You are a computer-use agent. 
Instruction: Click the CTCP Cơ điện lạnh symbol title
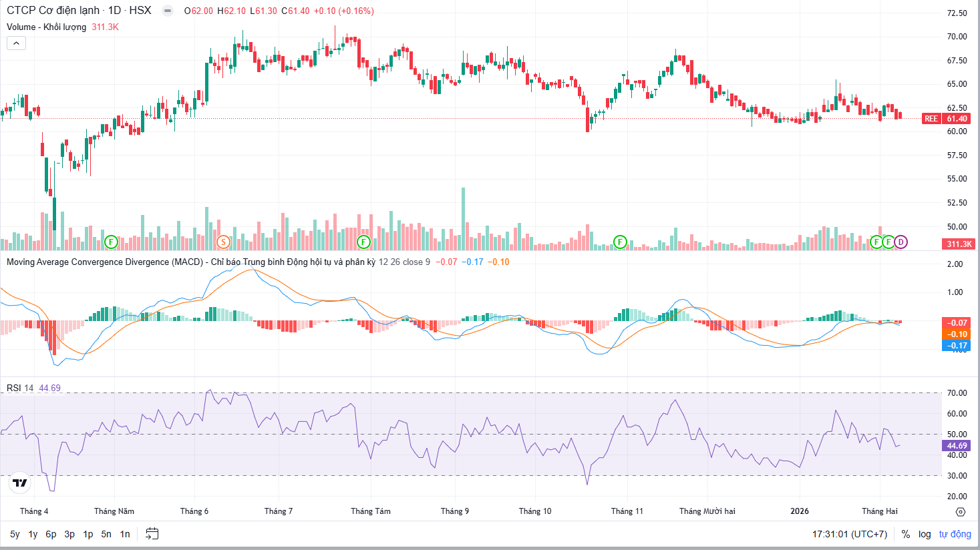[53, 11]
